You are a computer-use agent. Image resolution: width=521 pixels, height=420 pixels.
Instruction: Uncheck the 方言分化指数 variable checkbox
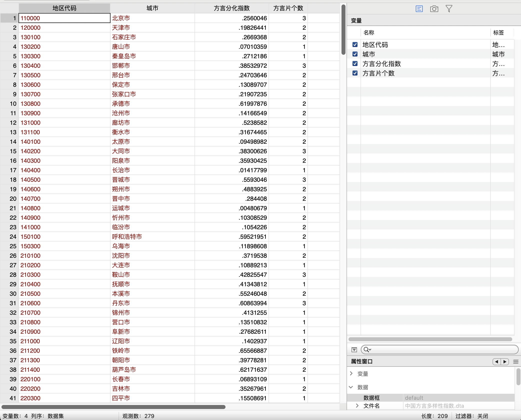pos(355,64)
